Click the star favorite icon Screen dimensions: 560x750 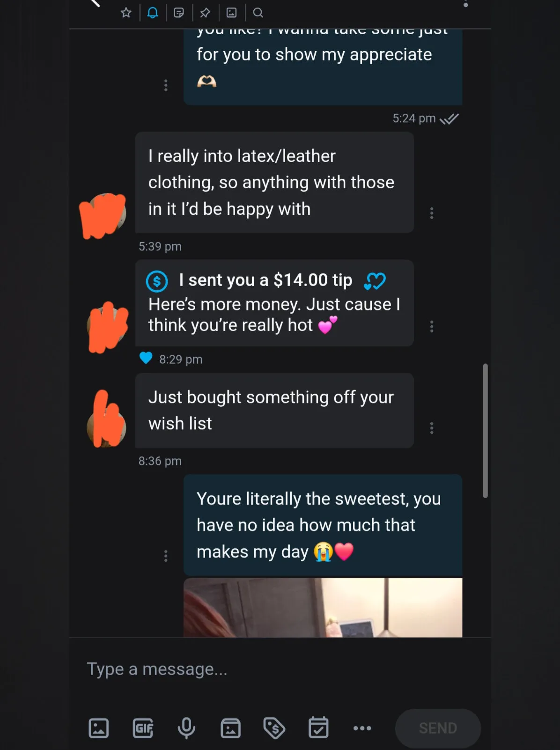pos(126,13)
